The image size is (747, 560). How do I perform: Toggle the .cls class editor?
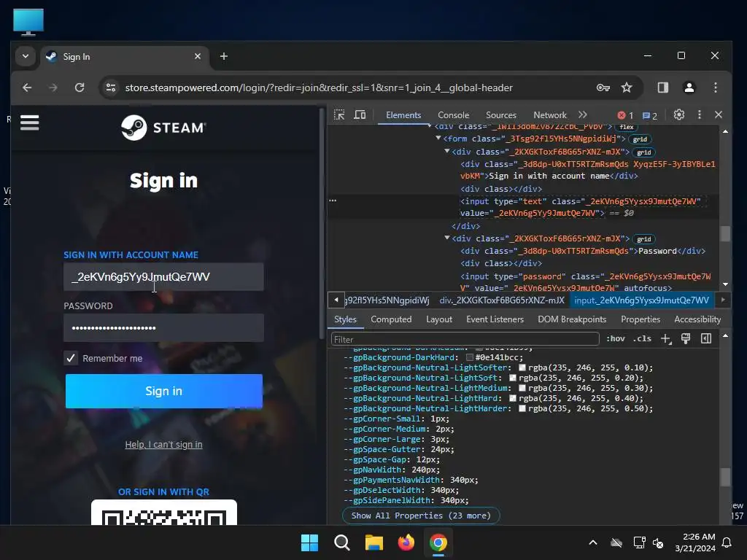point(643,338)
